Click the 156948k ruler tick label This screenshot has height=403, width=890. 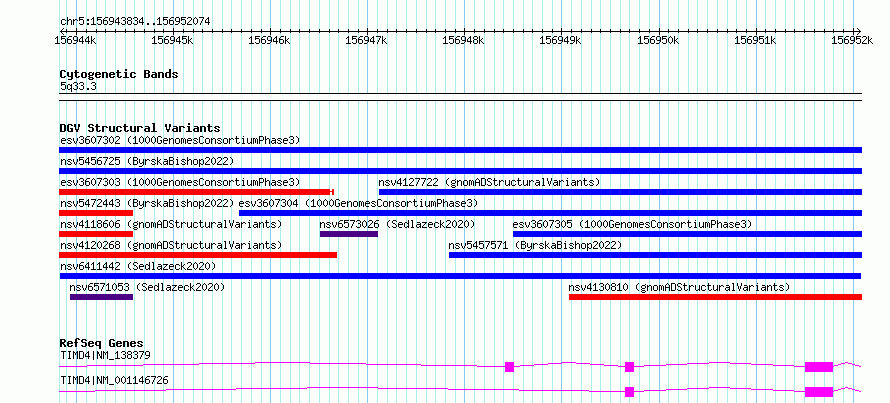pos(463,40)
